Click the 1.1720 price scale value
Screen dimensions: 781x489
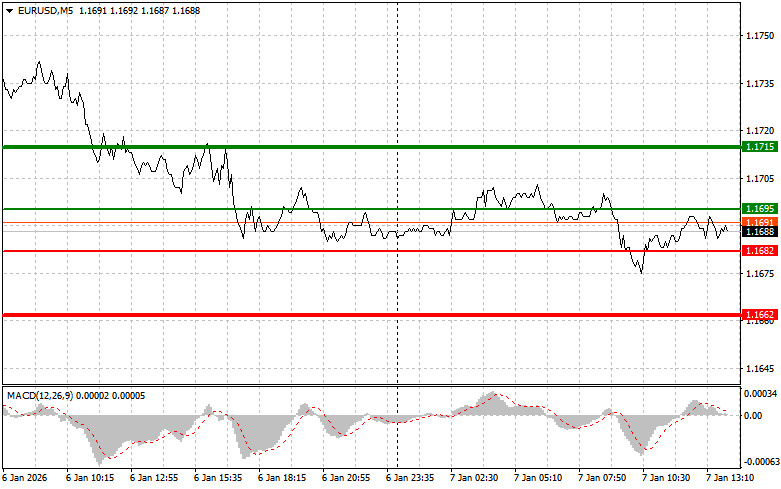760,131
